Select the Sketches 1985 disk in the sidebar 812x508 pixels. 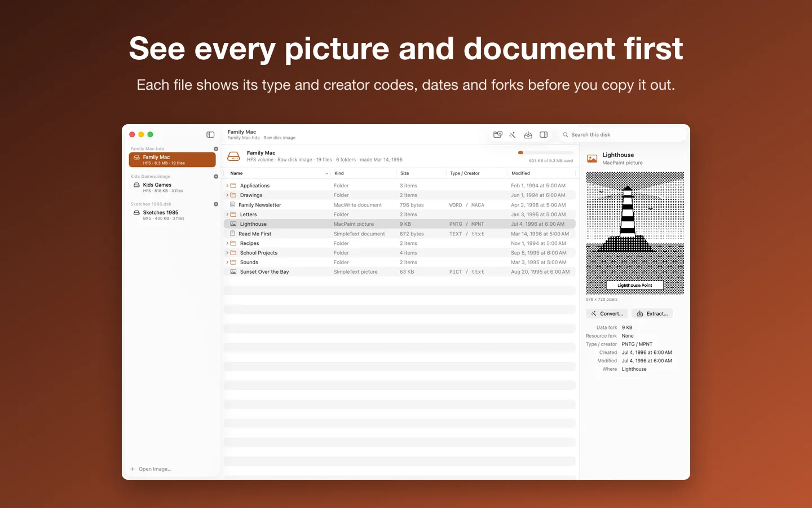click(172, 215)
